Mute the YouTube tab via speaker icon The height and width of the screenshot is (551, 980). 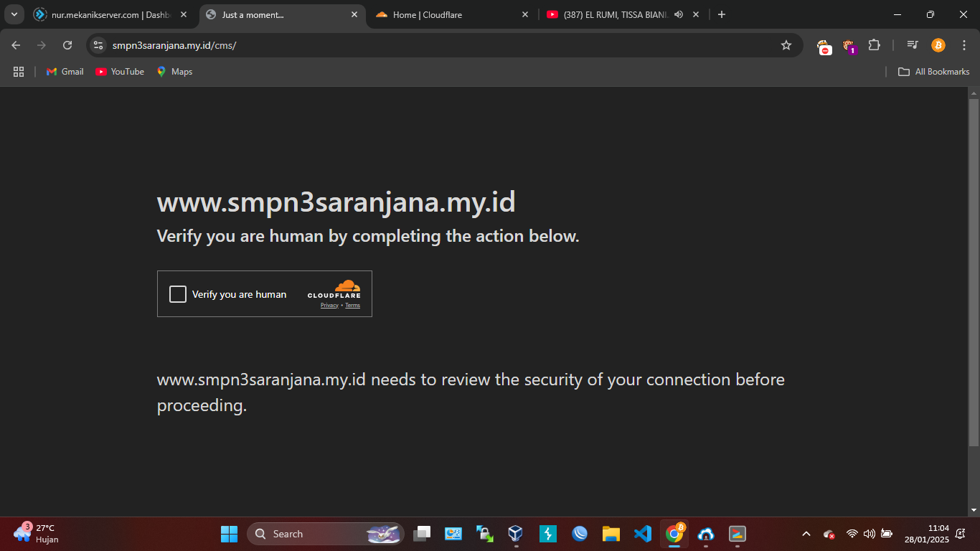click(679, 14)
